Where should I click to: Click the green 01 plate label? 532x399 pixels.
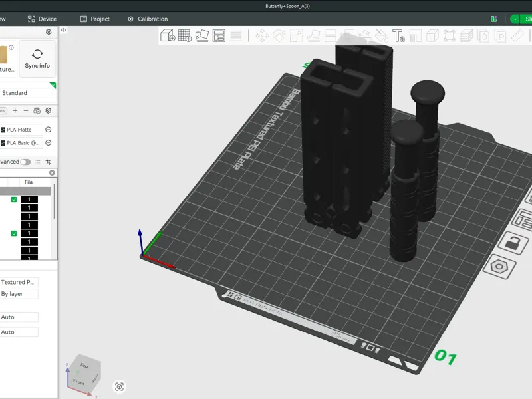coord(446,357)
